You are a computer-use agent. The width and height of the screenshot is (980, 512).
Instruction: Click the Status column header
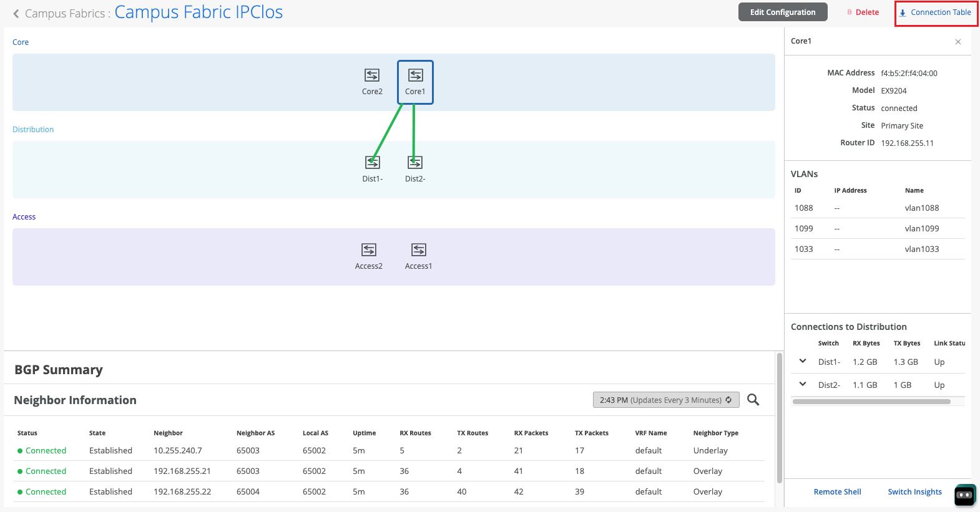pos(27,433)
